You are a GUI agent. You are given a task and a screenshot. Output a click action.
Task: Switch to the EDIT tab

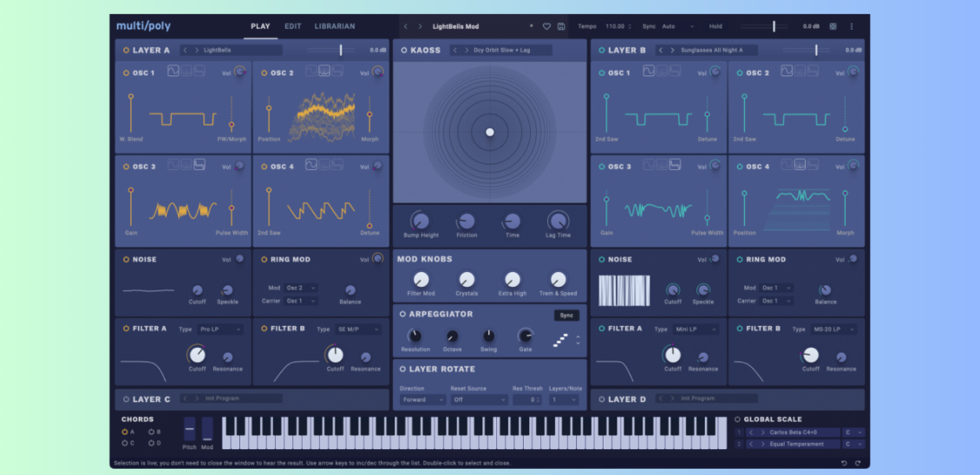[293, 26]
